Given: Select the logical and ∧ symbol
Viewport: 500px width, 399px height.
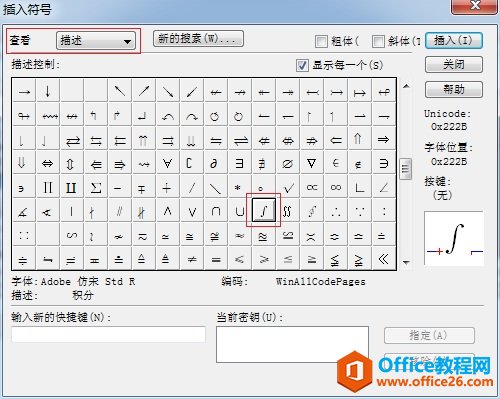Looking at the screenshot, I should pyautogui.click(x=168, y=211).
